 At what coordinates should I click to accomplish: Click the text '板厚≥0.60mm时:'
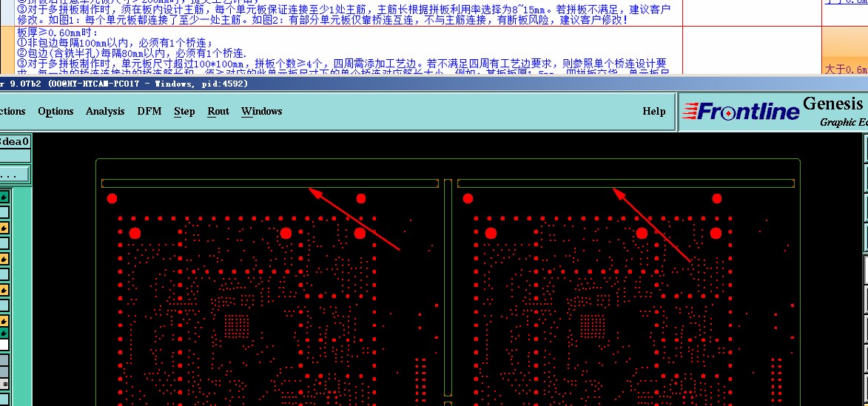[57, 33]
